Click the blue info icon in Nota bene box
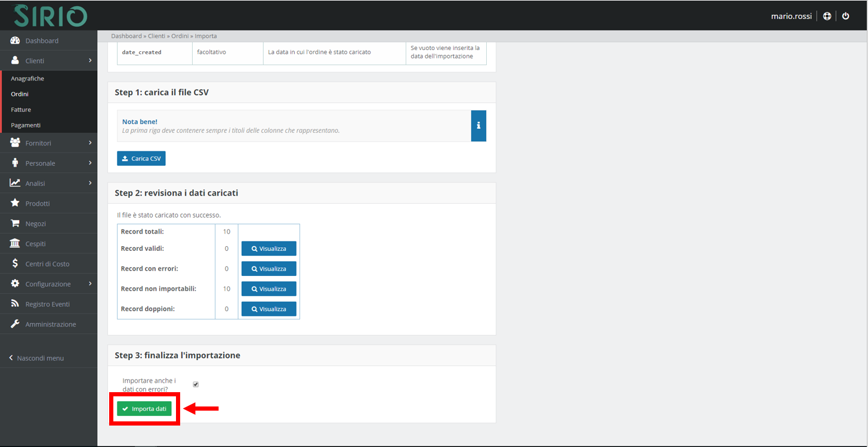 [478, 126]
